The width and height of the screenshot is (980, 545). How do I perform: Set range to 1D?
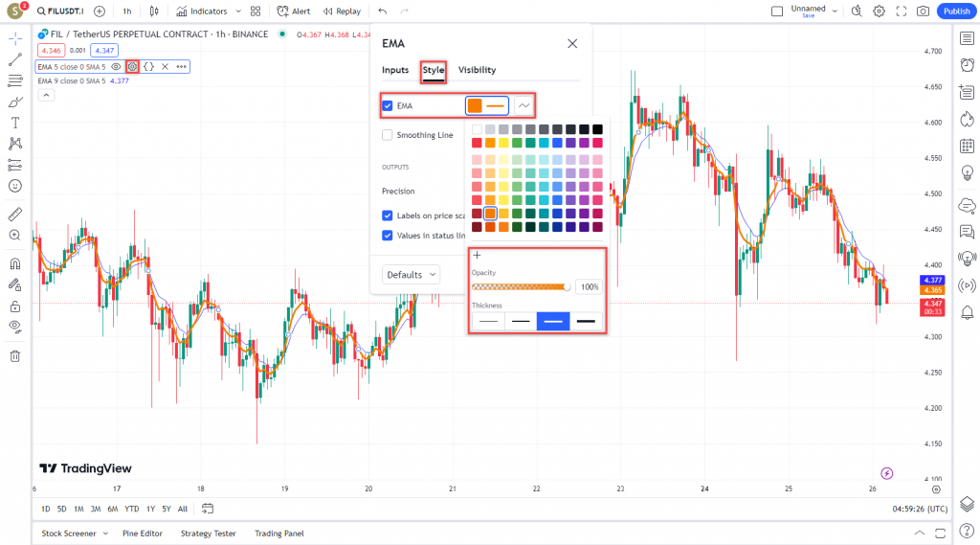(46, 509)
